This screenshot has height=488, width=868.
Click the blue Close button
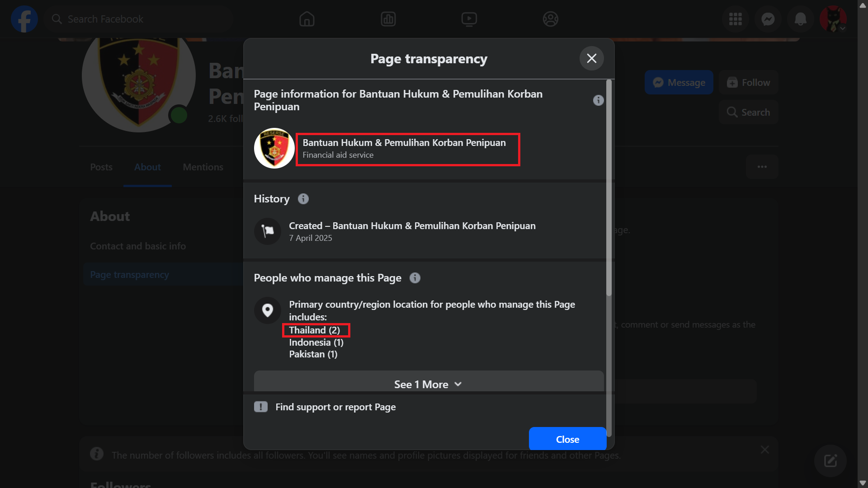click(x=567, y=439)
